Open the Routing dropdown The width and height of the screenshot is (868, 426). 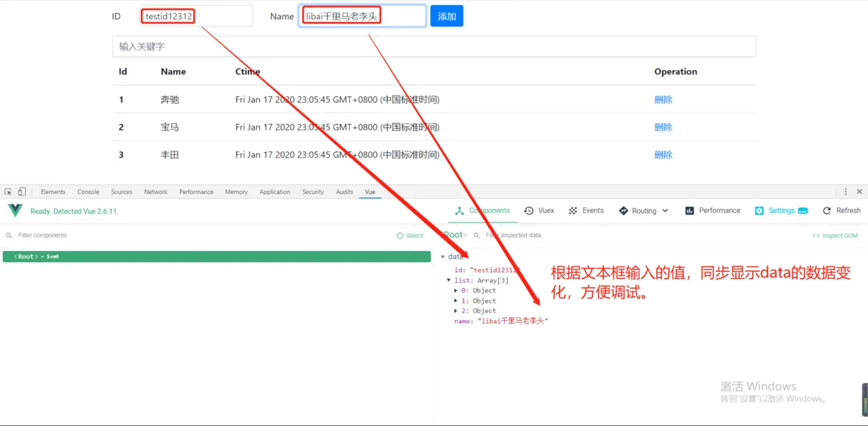[x=644, y=210]
